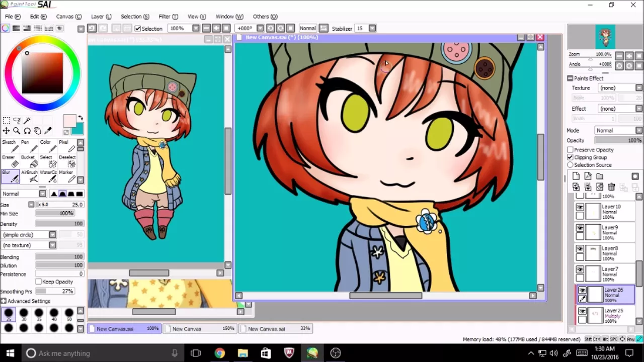Open the Others menu
This screenshot has width=644, height=362.
point(265,17)
